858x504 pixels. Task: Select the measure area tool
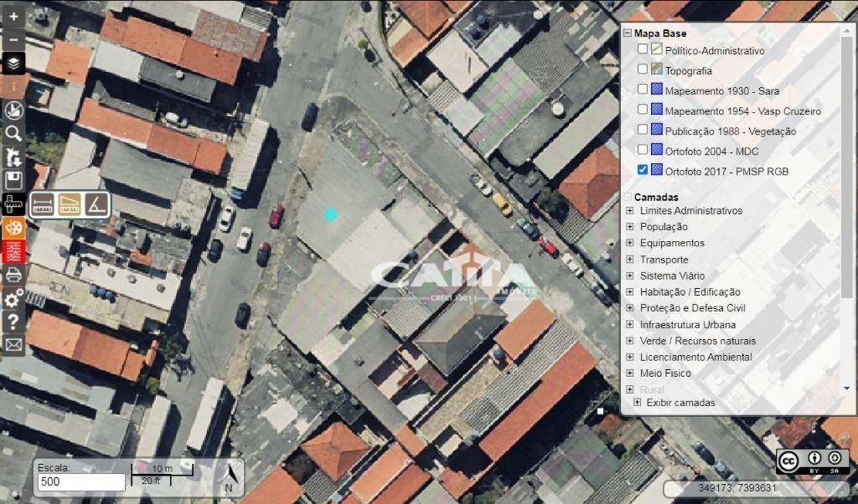(70, 204)
